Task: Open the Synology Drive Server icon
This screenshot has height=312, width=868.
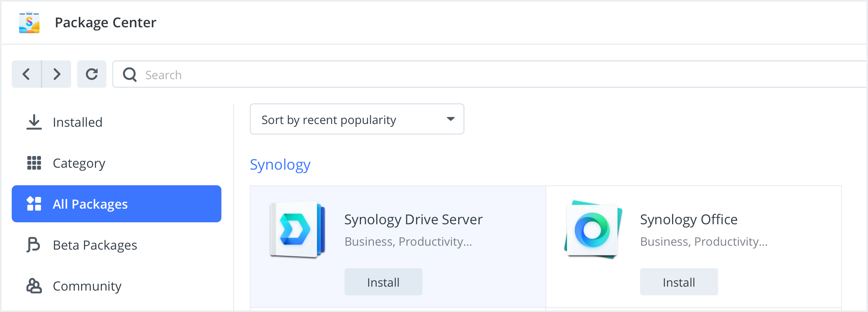Action: [x=297, y=230]
